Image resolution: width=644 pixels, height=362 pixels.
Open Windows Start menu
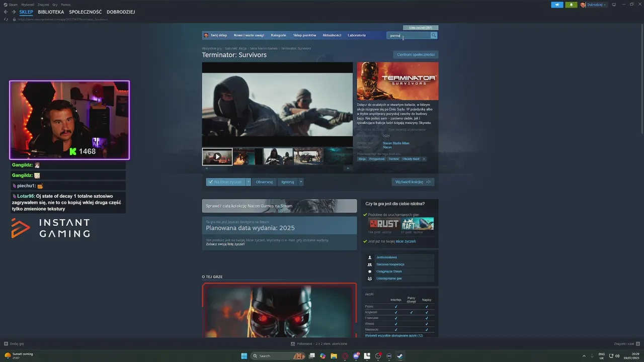click(x=244, y=356)
